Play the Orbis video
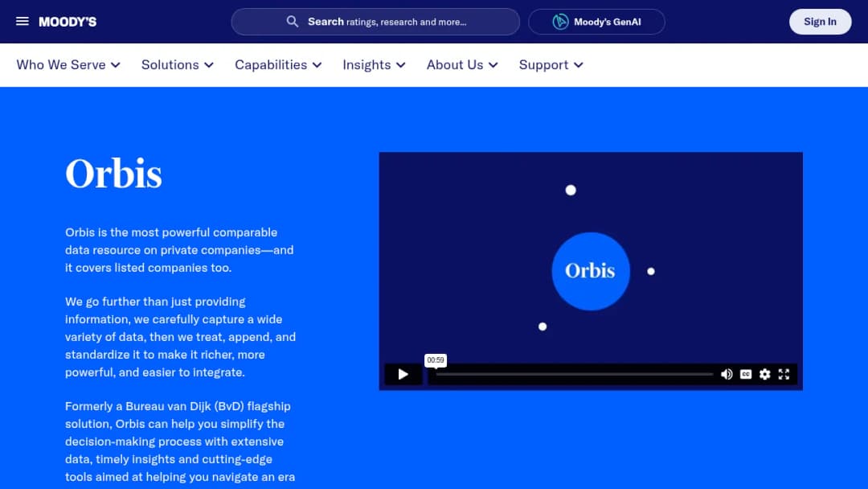 pyautogui.click(x=403, y=374)
